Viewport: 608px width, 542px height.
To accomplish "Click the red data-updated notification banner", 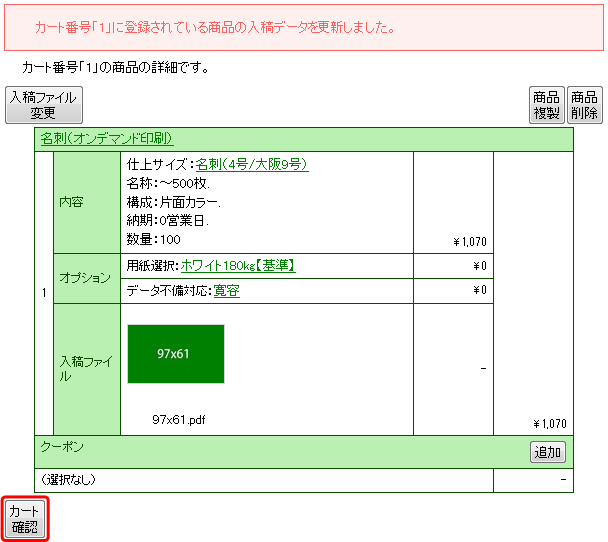I will [x=303, y=27].
